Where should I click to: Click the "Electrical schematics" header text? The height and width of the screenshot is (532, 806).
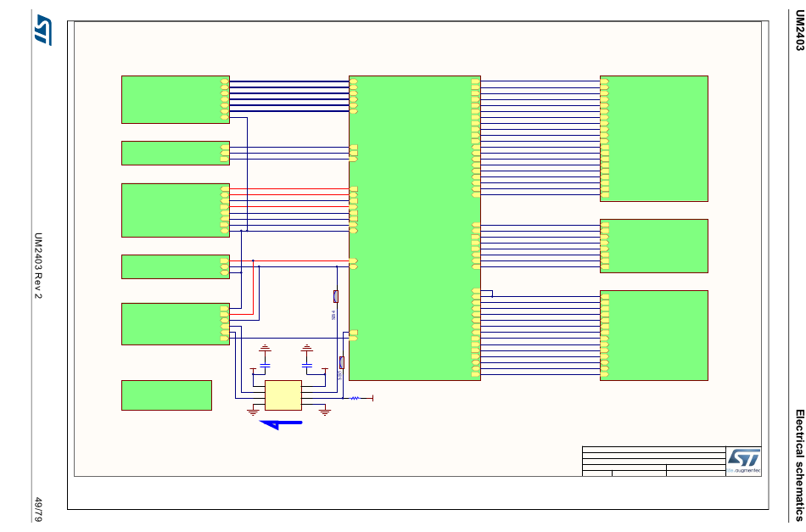coord(800,465)
